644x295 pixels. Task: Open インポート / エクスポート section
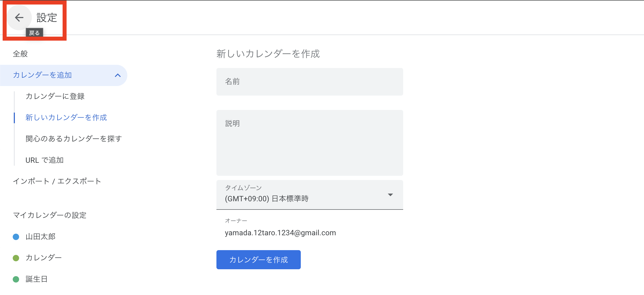point(57,181)
